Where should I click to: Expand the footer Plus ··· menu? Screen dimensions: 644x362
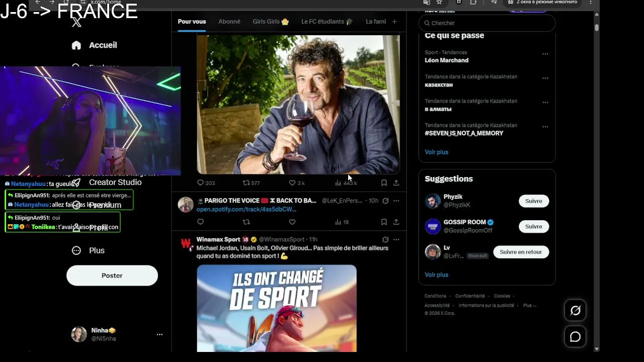click(530, 305)
